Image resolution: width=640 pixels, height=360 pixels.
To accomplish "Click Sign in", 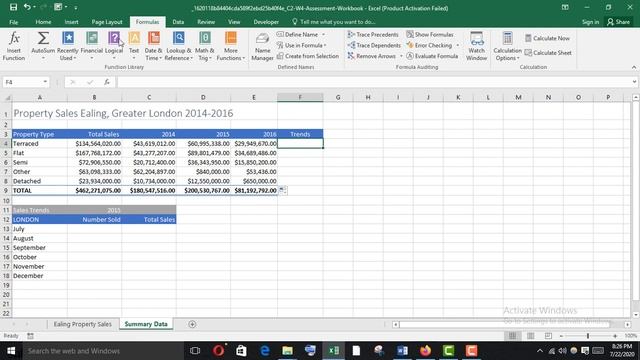I will 590,22.
